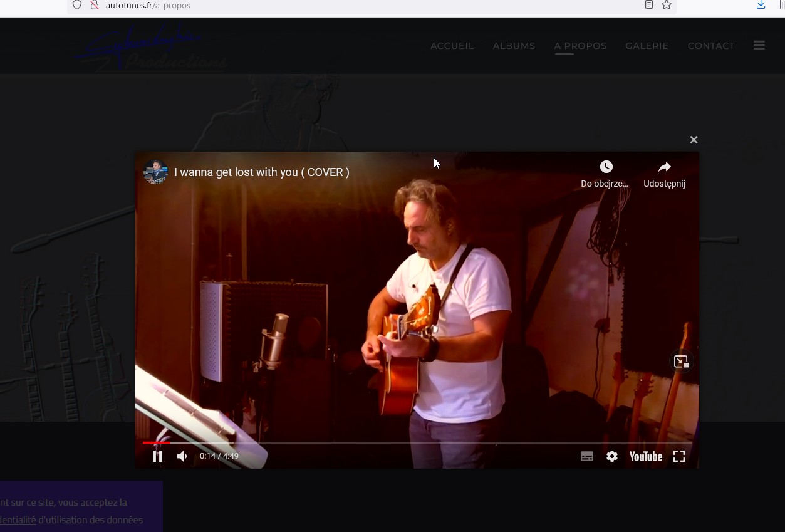Click the 0:14 / 4:49 time display
The height and width of the screenshot is (532, 785).
219,456
